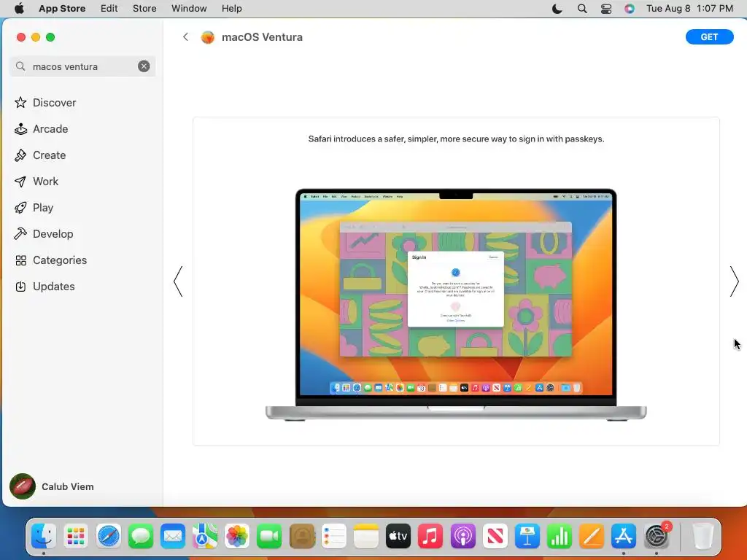Open the Trash from the Dock
This screenshot has width=747, height=560.
pyautogui.click(x=703, y=536)
